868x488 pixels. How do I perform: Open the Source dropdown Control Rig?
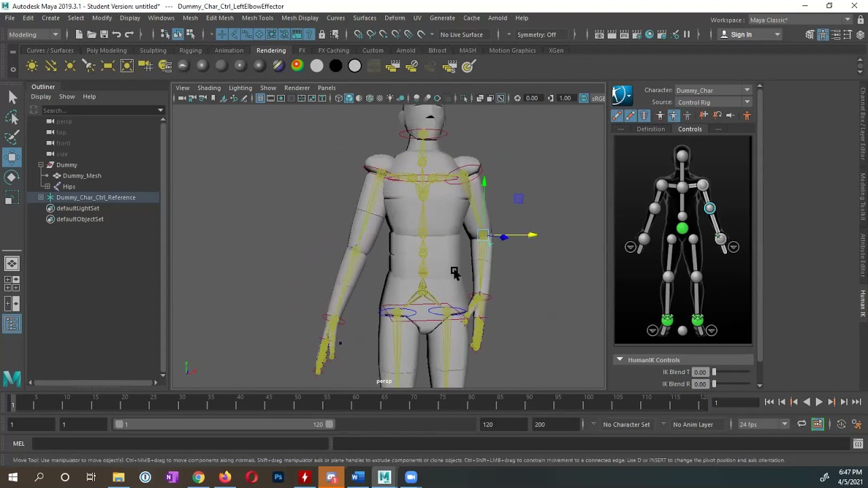pyautogui.click(x=713, y=102)
